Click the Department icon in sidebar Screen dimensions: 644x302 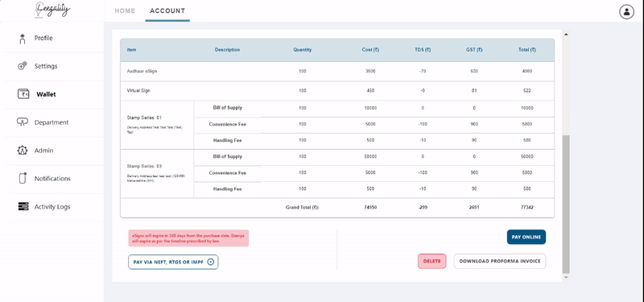tap(23, 122)
